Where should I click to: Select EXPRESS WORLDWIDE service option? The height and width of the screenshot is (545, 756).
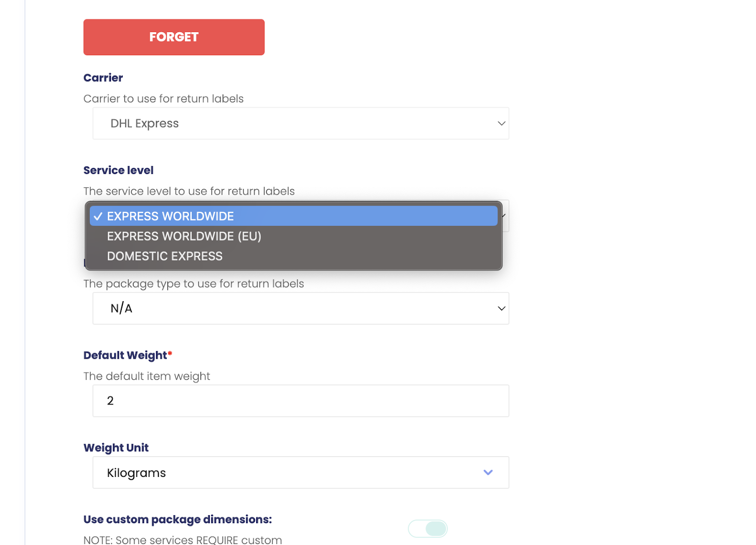(x=170, y=216)
